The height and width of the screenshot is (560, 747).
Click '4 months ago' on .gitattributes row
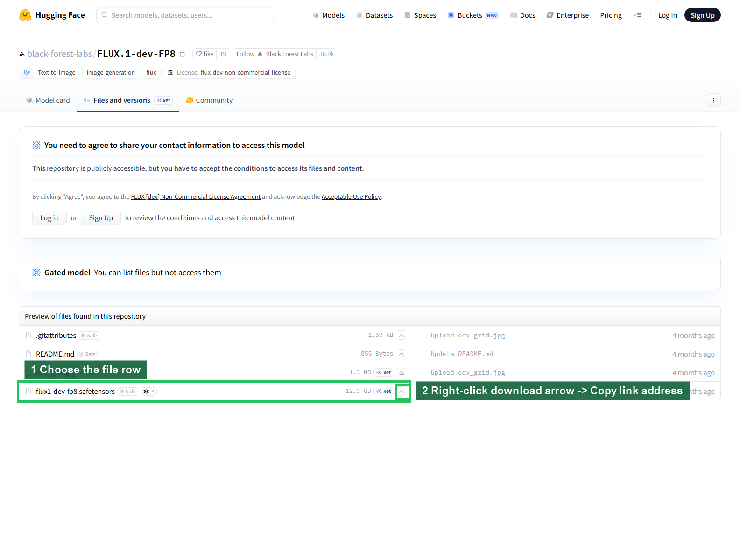click(x=693, y=336)
